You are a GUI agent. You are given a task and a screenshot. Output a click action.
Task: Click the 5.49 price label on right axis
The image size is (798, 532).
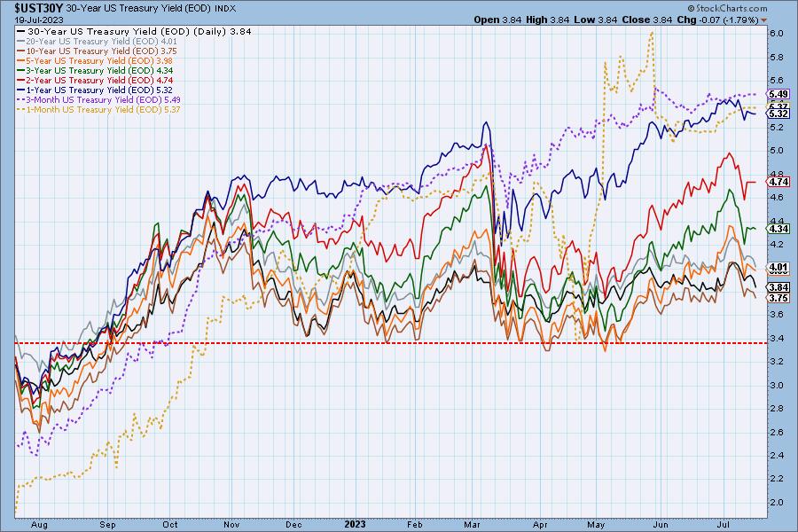(x=778, y=94)
